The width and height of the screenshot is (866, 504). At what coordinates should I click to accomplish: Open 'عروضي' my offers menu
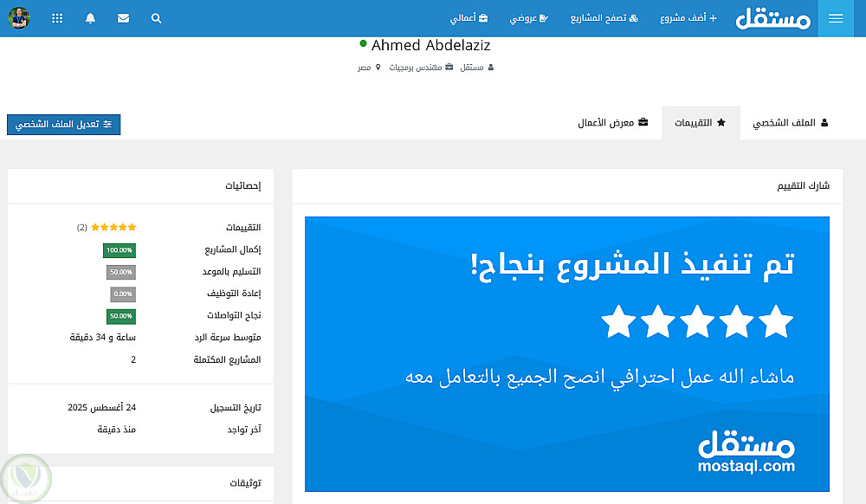click(528, 18)
